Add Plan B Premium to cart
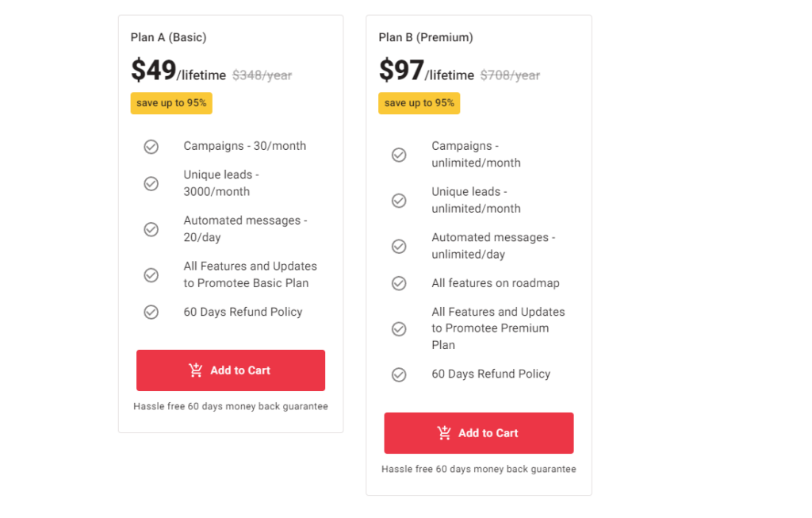The image size is (812, 518). coord(478,433)
